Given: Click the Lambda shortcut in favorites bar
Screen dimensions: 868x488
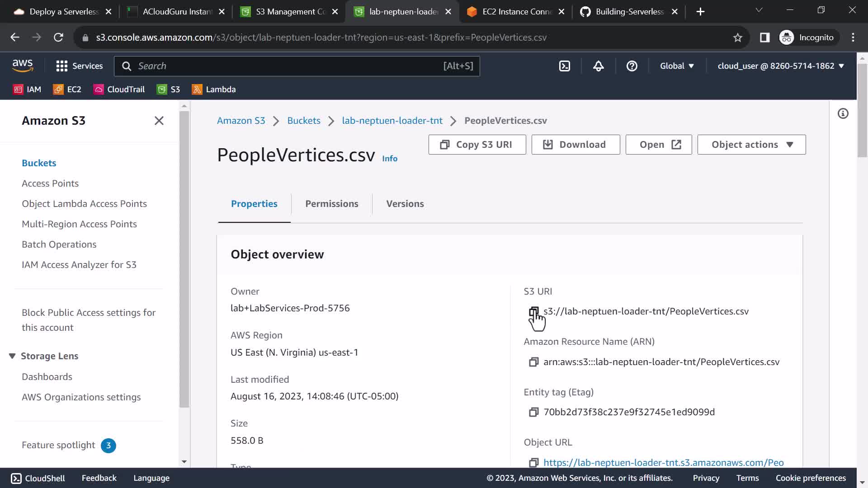Looking at the screenshot, I should (214, 89).
